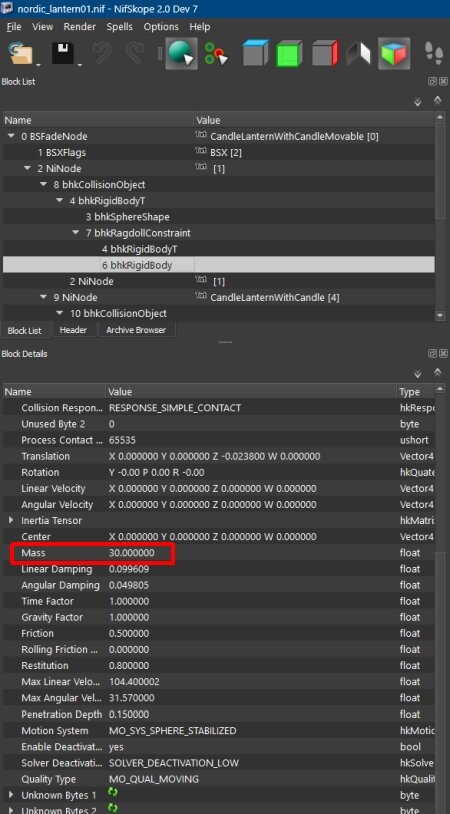Float the Block List panel
450x814 pixels.
[432, 82]
